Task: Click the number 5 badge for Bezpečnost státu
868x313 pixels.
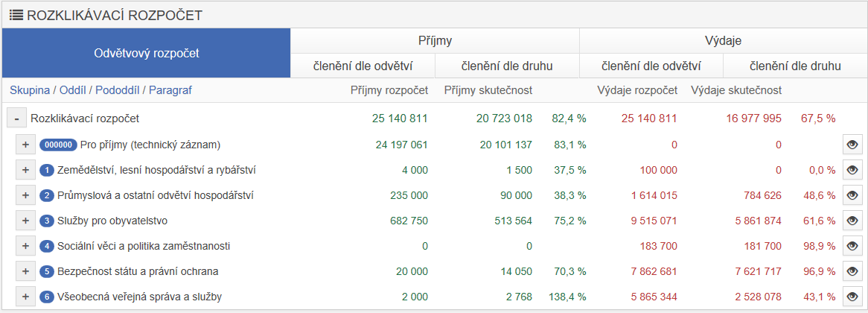Action: [46, 271]
